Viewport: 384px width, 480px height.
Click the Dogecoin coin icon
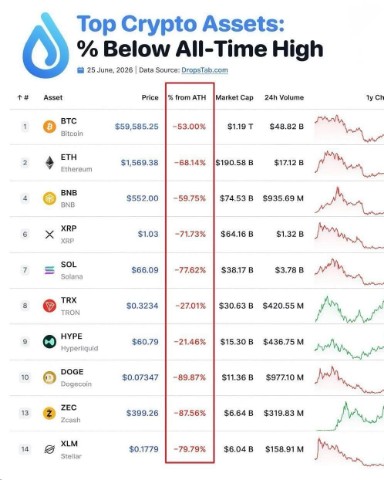[x=49, y=377]
